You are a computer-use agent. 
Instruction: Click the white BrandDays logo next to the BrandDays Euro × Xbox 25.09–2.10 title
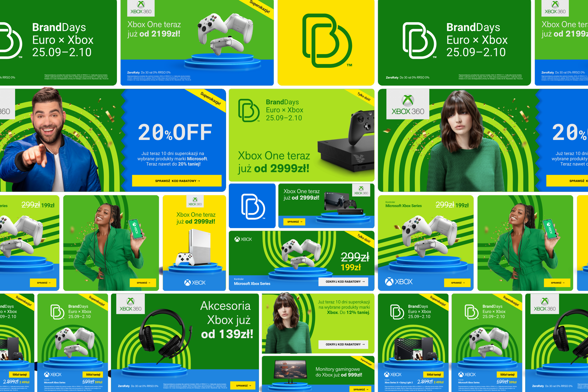pyautogui.click(x=419, y=40)
